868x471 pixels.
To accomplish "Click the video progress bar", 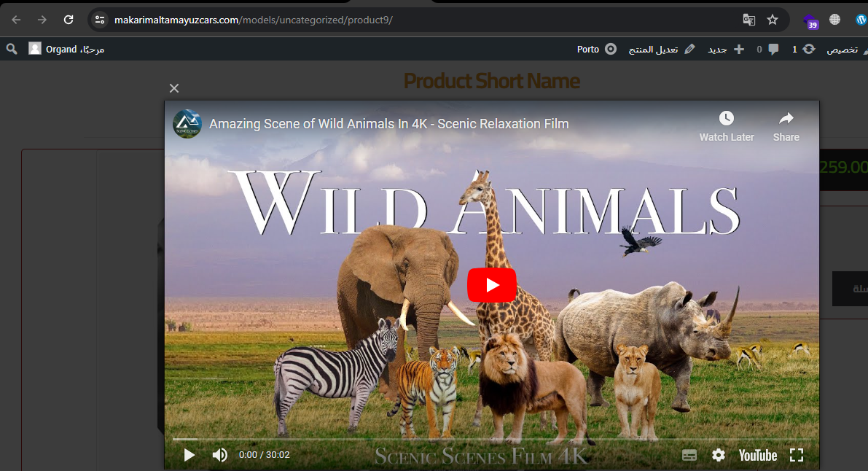I will 491,439.
